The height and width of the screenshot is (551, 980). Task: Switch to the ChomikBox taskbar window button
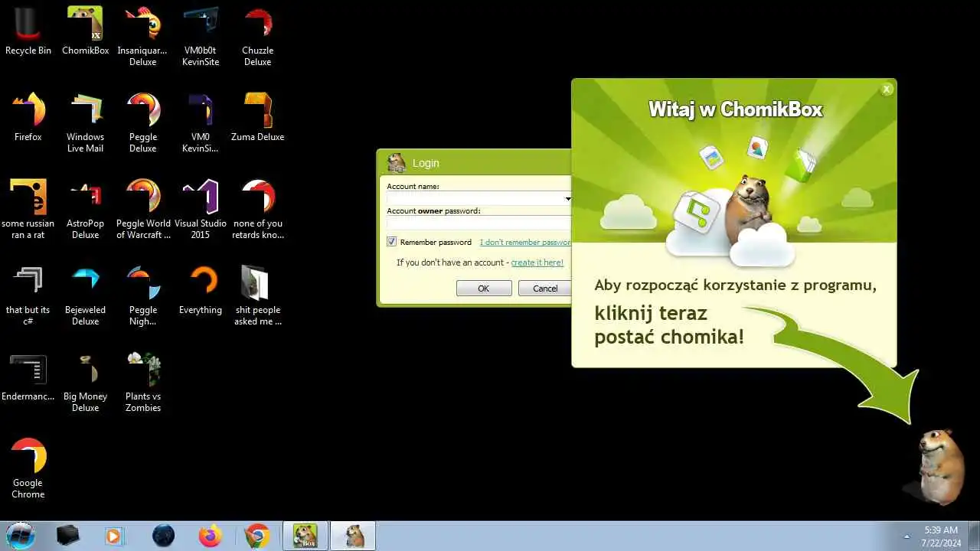click(305, 536)
